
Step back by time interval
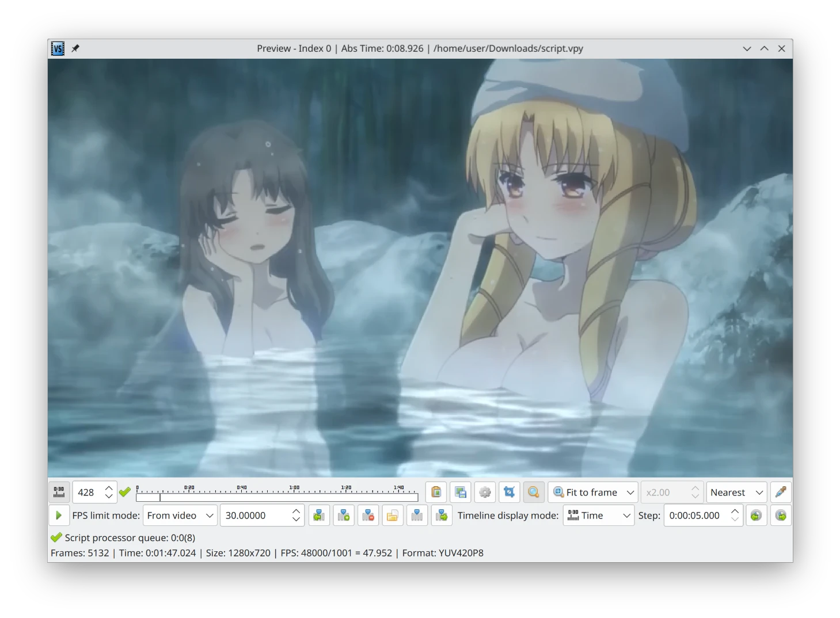tap(756, 516)
